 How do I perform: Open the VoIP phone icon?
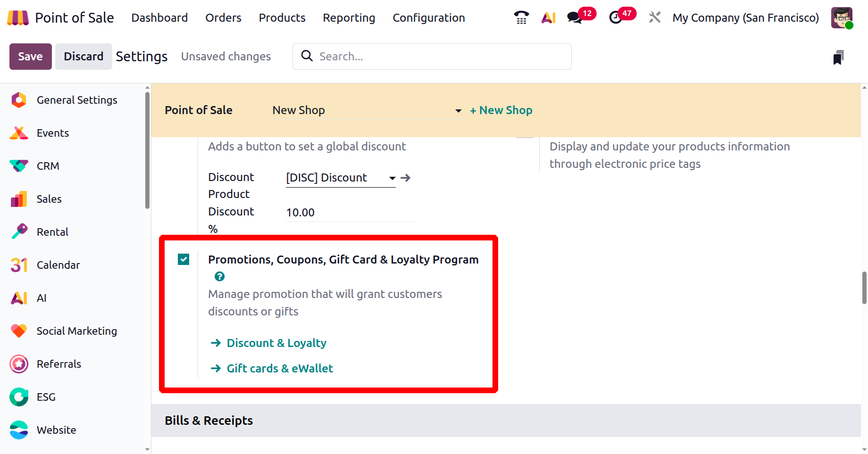pyautogui.click(x=521, y=17)
